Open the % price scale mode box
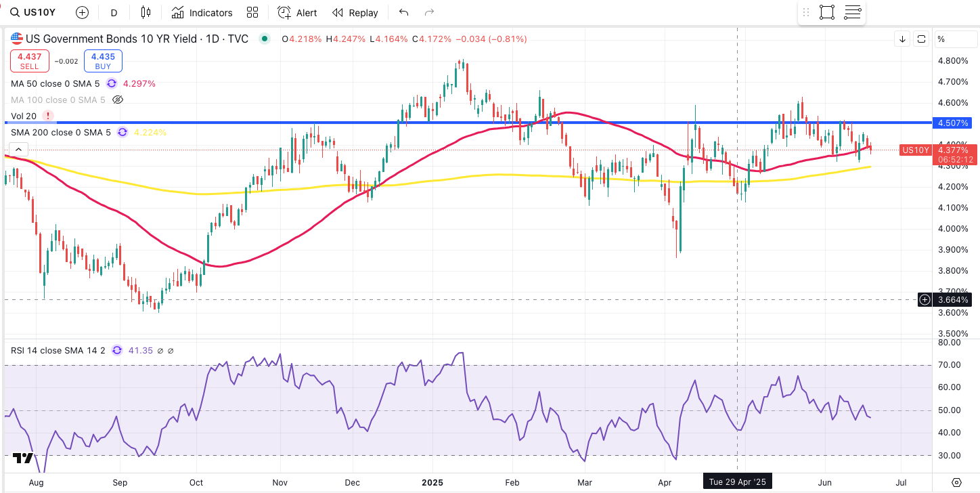The width and height of the screenshot is (980, 493). (x=956, y=39)
